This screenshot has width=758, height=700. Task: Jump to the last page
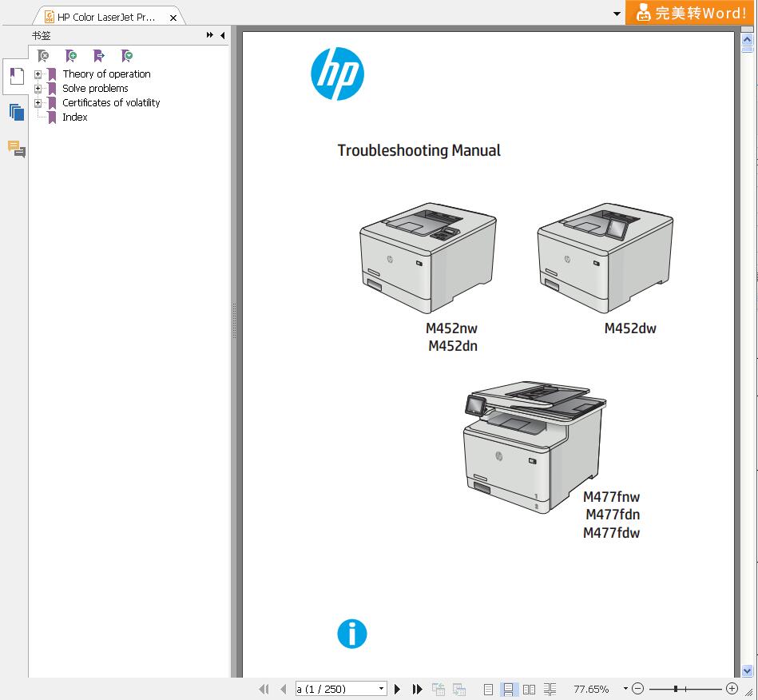point(418,689)
